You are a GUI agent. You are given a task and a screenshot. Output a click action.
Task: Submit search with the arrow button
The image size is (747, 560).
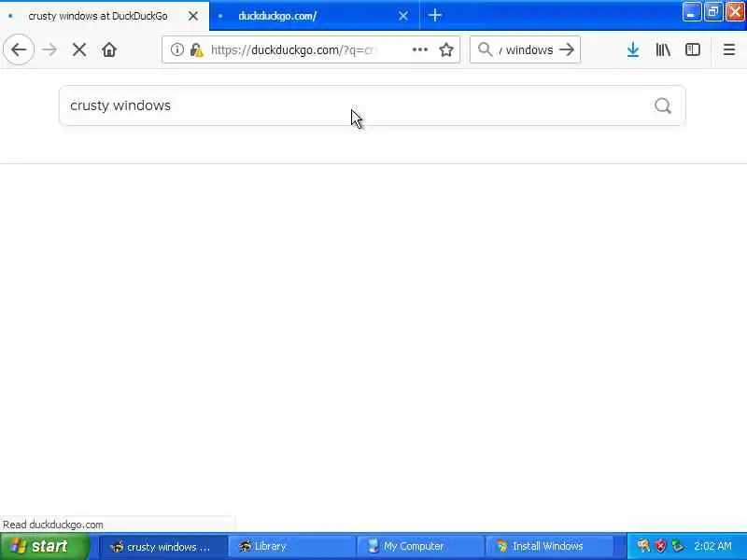pyautogui.click(x=567, y=49)
